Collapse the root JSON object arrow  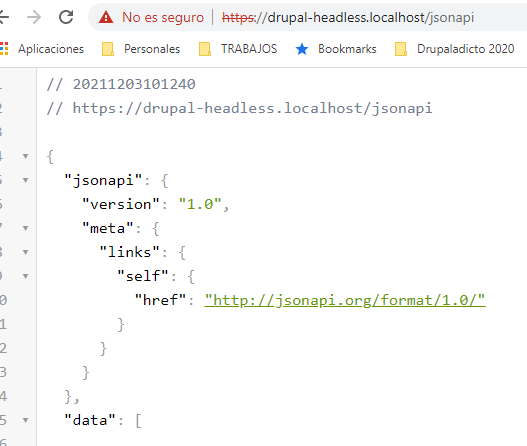pos(26,156)
